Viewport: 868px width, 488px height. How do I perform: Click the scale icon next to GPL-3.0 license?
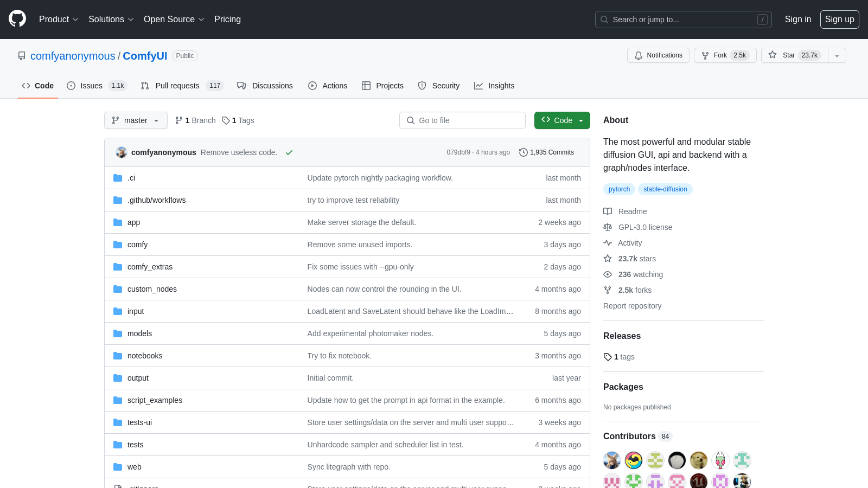point(608,227)
